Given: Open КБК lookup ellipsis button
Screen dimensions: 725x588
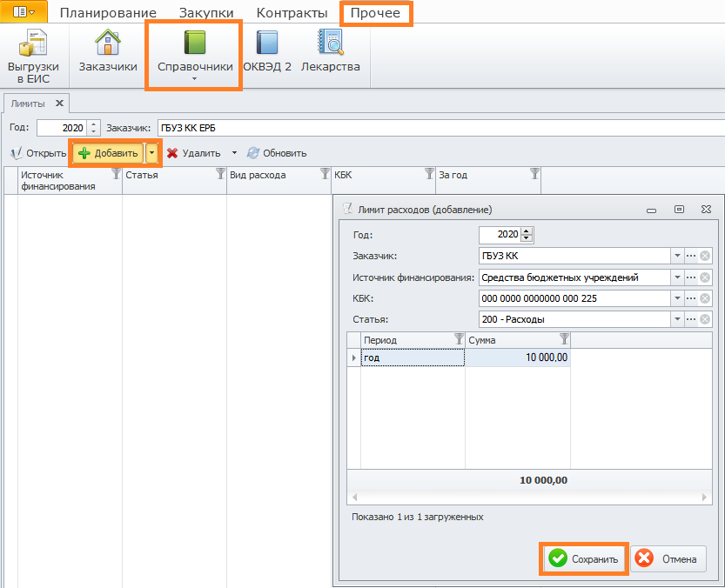Looking at the screenshot, I should click(x=691, y=298).
